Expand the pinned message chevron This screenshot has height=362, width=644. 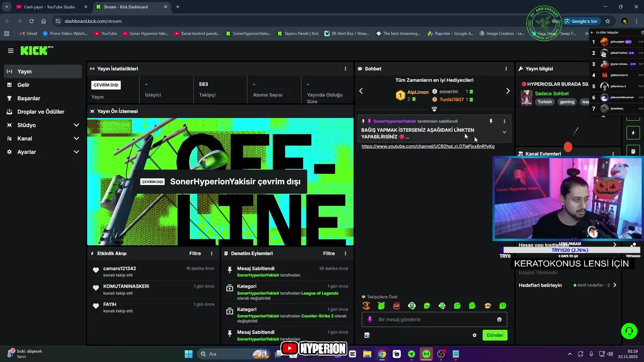click(x=504, y=132)
